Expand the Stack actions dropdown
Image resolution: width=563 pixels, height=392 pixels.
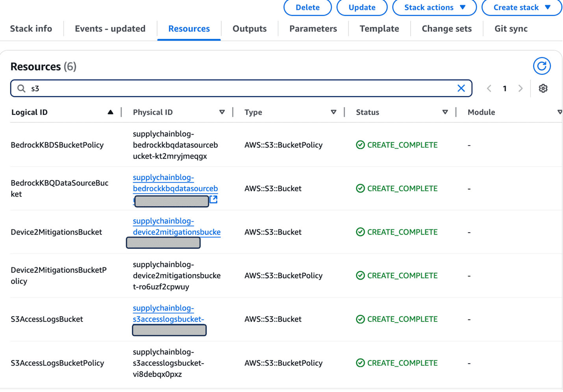434,7
